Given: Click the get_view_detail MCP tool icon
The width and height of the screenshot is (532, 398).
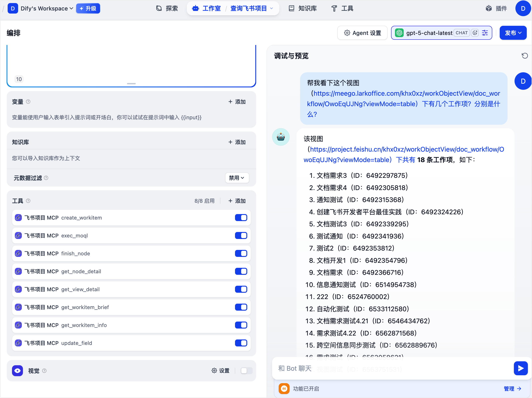Looking at the screenshot, I should point(18,289).
